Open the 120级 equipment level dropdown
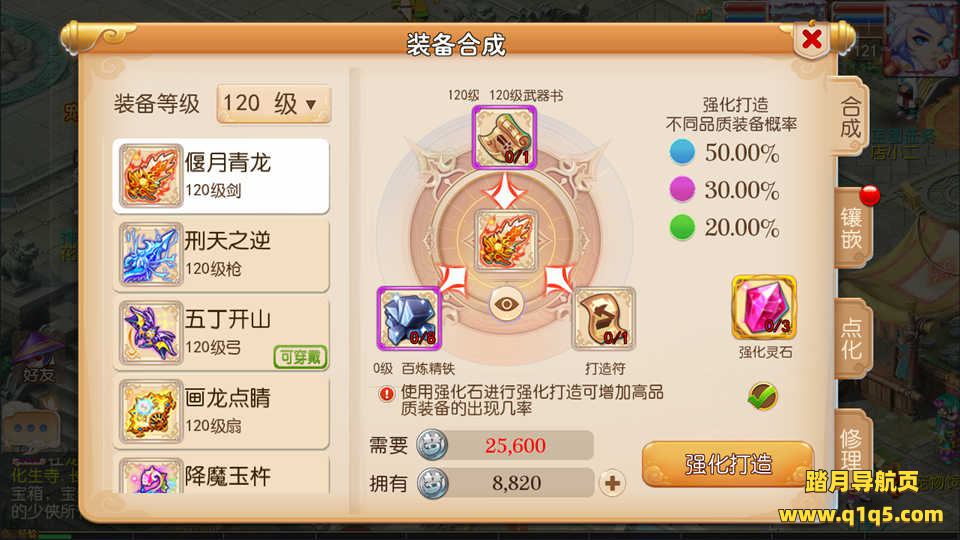Image resolution: width=960 pixels, height=540 pixels. pyautogui.click(x=274, y=103)
